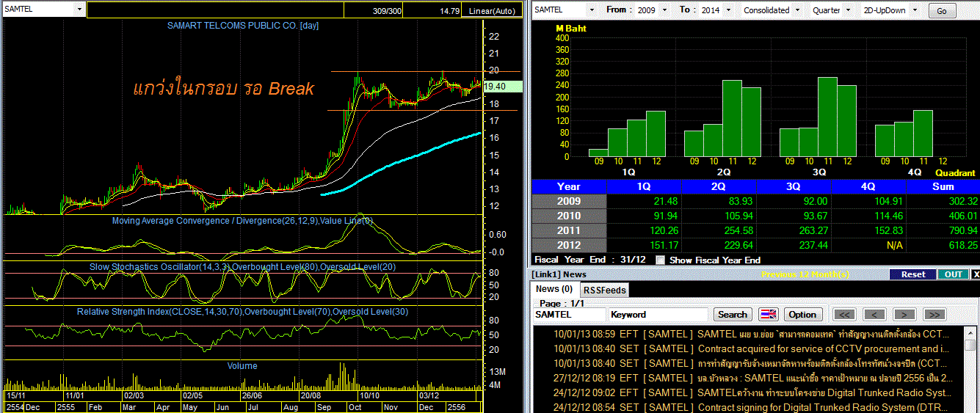This screenshot has height=413, width=980.
Task: Switch to the RSSFeeds tab
Action: (x=604, y=290)
